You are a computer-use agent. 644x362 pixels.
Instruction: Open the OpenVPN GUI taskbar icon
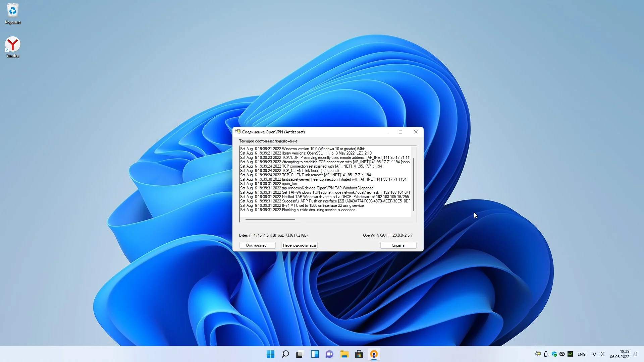(x=374, y=354)
